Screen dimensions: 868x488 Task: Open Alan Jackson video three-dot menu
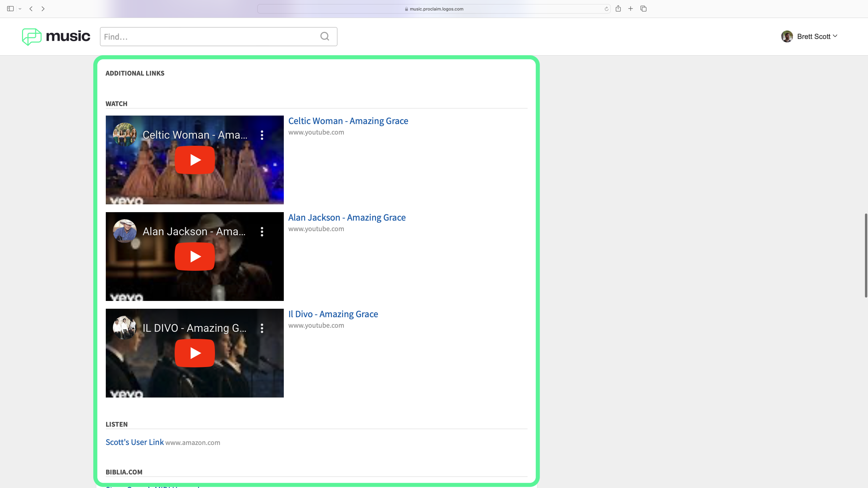point(262,232)
